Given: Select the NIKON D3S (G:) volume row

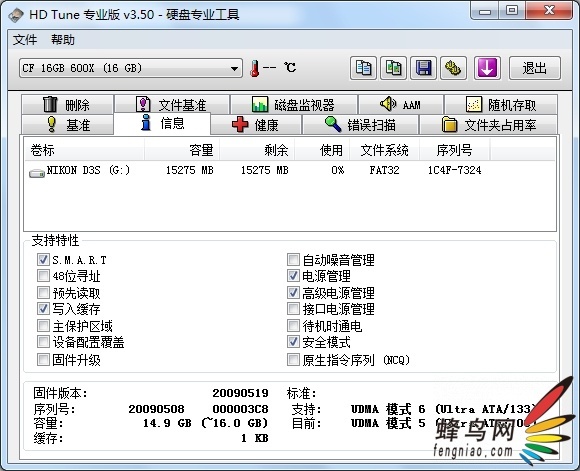Looking at the screenshot, I should point(290,171).
